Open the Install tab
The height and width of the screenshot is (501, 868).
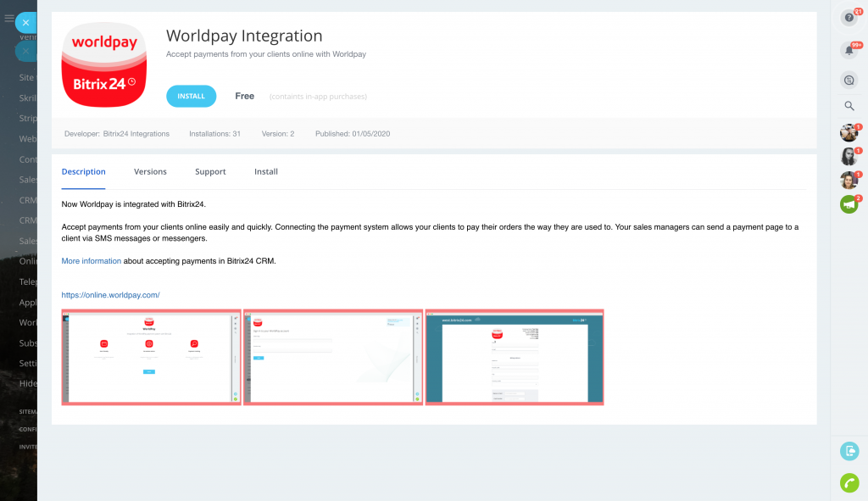[266, 171]
